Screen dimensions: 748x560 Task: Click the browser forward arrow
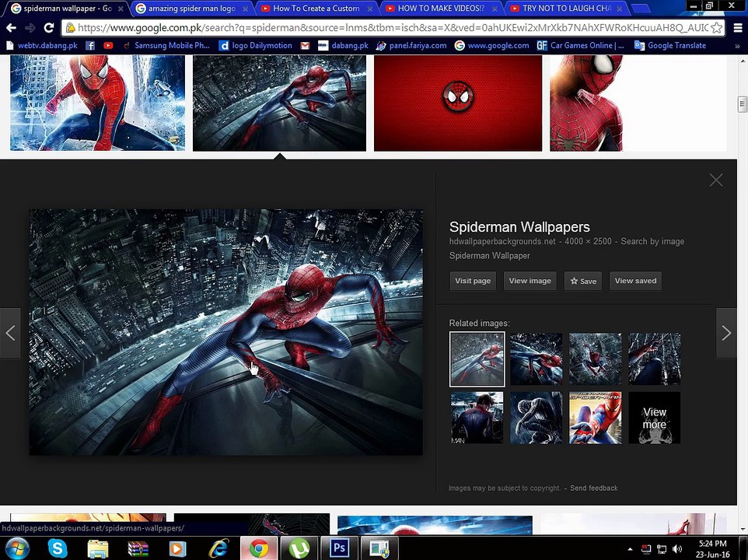[x=30, y=28]
